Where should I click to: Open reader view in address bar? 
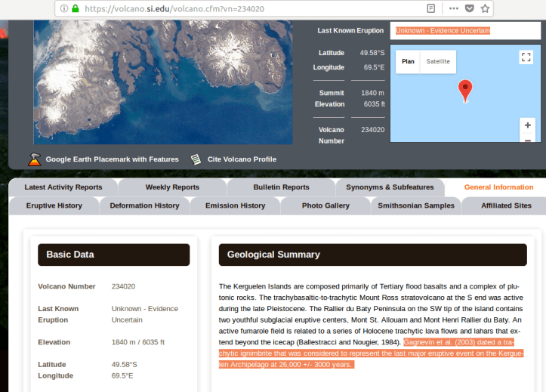(x=430, y=8)
